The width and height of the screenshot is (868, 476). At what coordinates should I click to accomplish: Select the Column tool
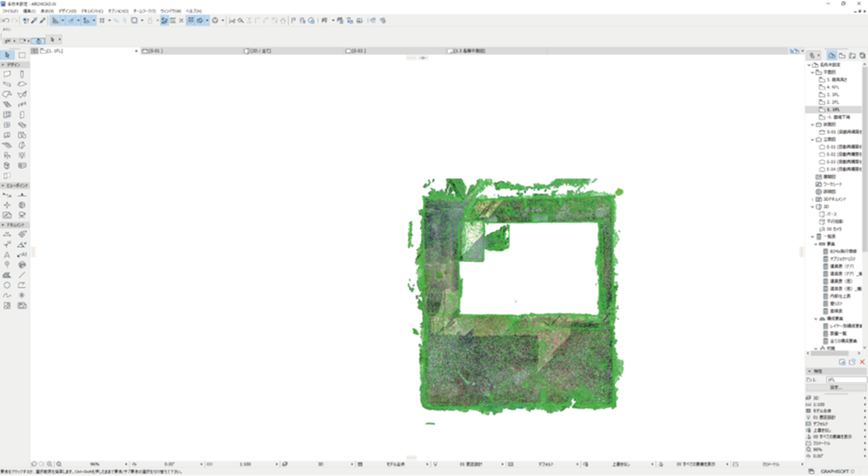click(22, 74)
